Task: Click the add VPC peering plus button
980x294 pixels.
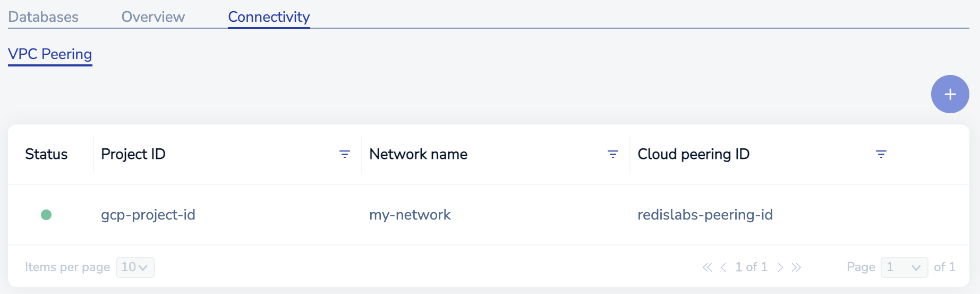Action: 950,94
